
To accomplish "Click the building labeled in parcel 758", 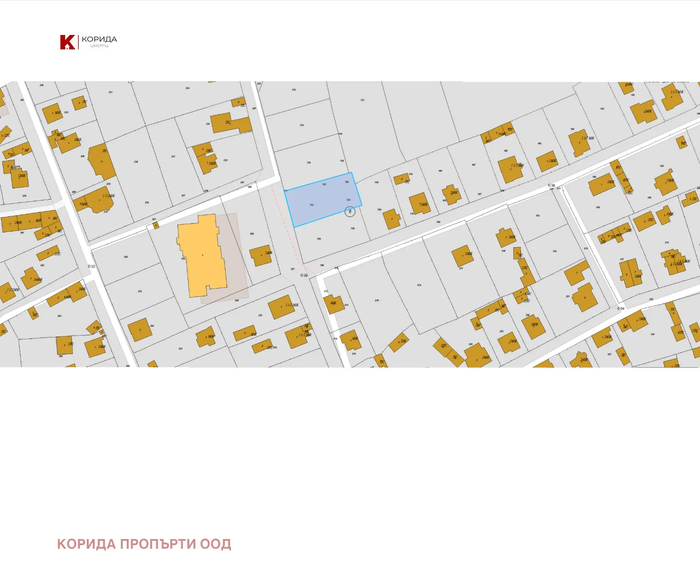I will (x=392, y=219).
